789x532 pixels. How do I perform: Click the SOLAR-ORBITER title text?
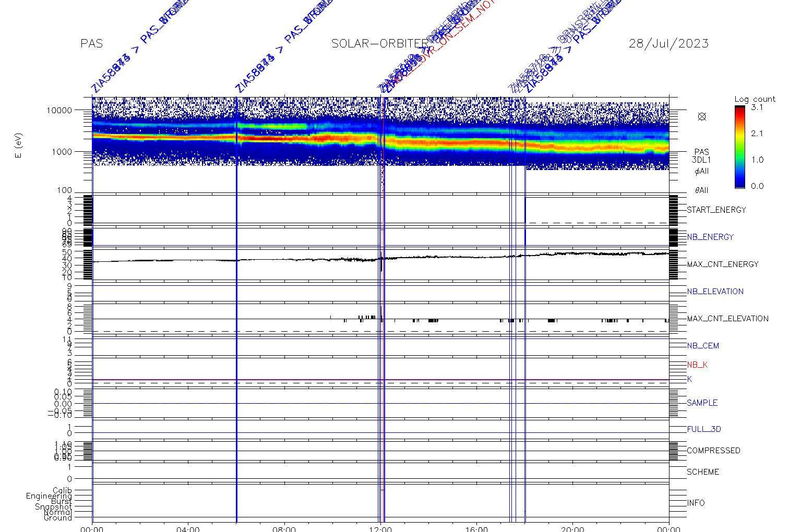[x=380, y=43]
